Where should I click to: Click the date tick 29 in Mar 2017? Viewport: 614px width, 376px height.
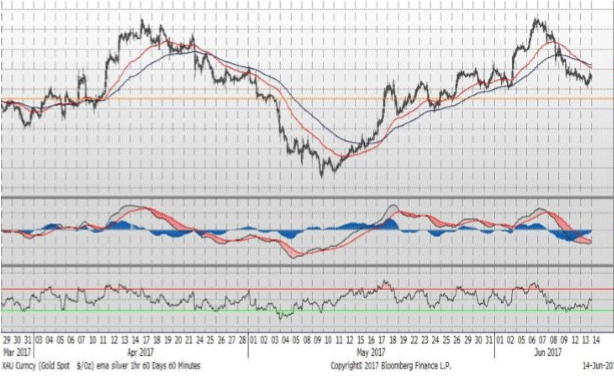click(7, 340)
